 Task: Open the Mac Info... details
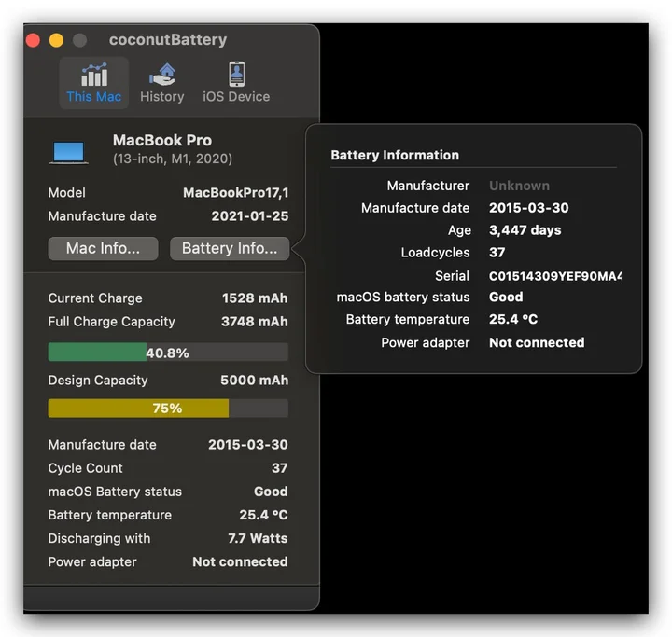point(103,248)
